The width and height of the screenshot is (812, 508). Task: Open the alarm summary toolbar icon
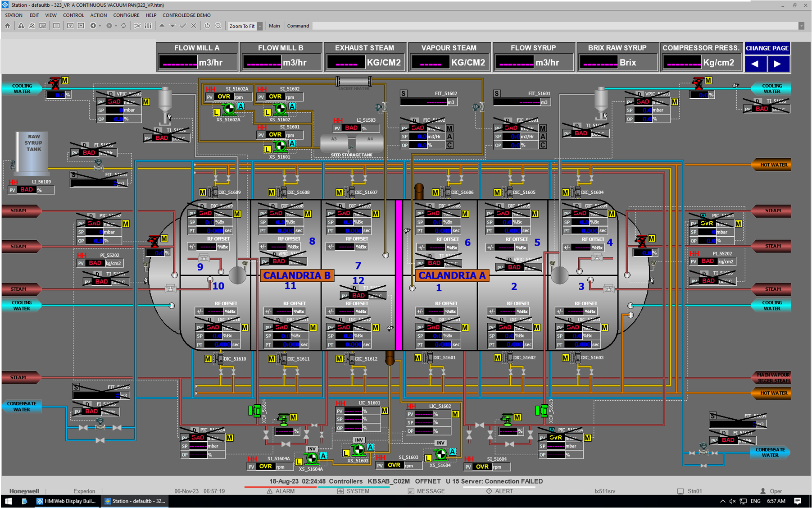pos(21,26)
